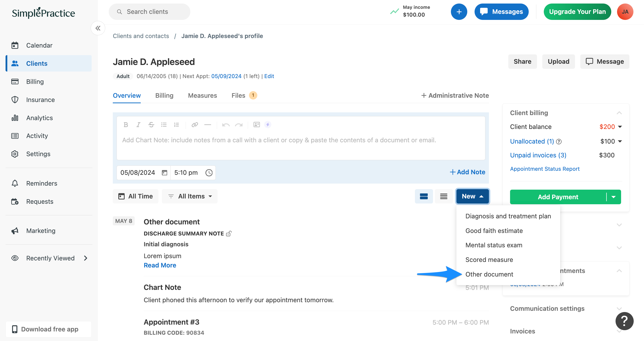Click the undo icon in the note editor
The width and height of the screenshot is (644, 341).
(x=226, y=125)
